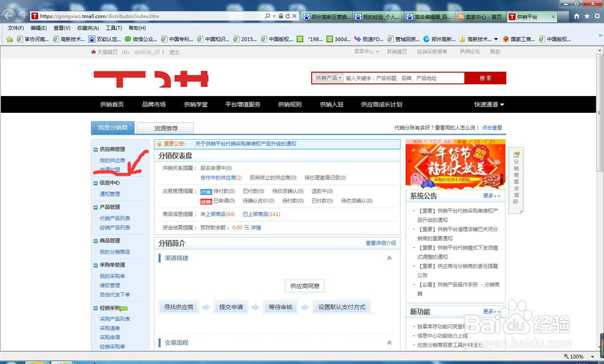Viewport: 604px width, 364px height.
Task: Open 通知管理 sidebar link
Action: click(110, 194)
